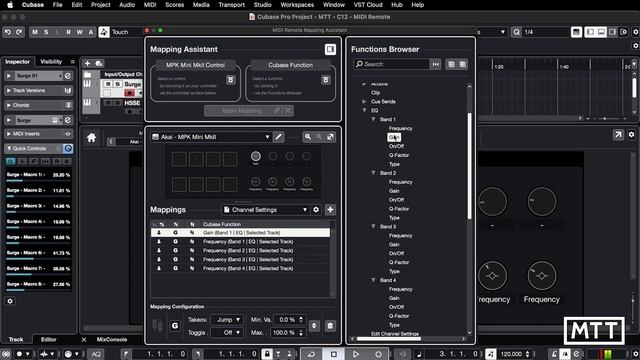
Task: Open the Apple menu
Action: point(10,5)
